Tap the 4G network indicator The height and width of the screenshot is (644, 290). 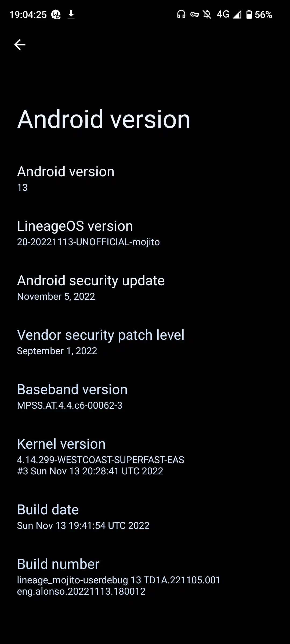(x=223, y=14)
